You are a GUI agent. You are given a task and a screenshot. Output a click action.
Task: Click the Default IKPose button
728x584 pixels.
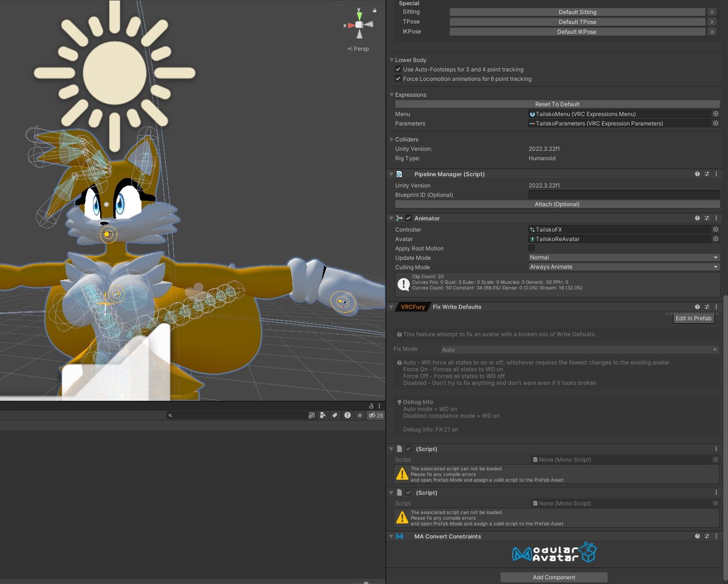point(578,32)
